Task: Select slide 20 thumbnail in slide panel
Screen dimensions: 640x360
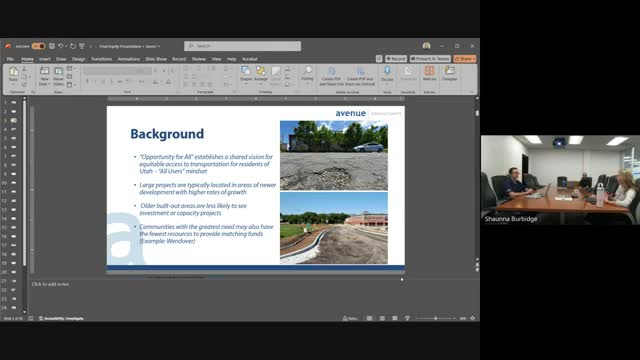Action: [x=13, y=272]
